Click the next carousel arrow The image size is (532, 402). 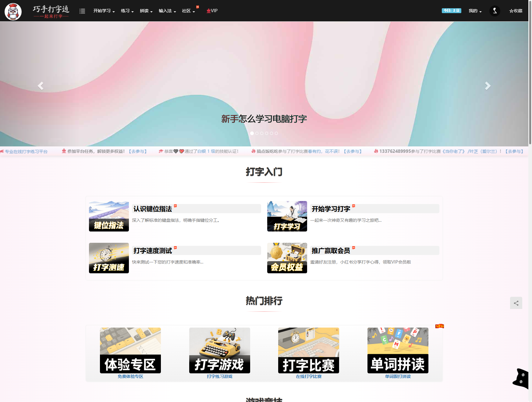tap(488, 86)
